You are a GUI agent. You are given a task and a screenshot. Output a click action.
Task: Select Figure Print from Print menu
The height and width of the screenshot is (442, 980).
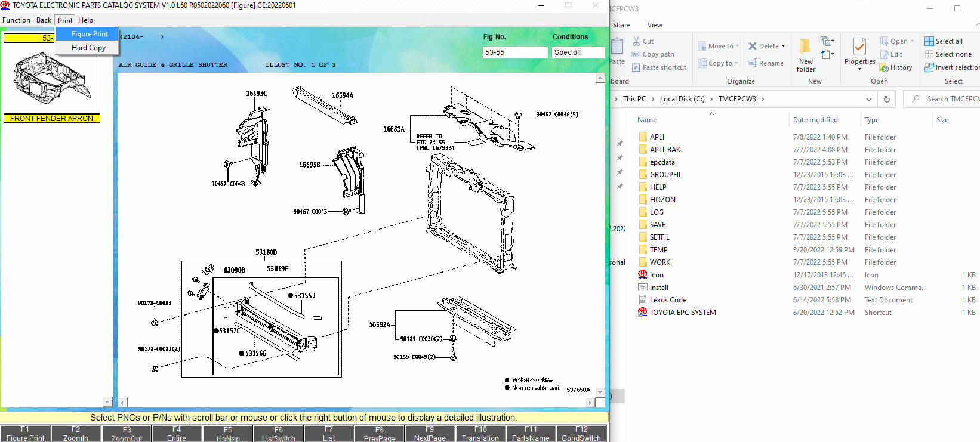coord(90,34)
